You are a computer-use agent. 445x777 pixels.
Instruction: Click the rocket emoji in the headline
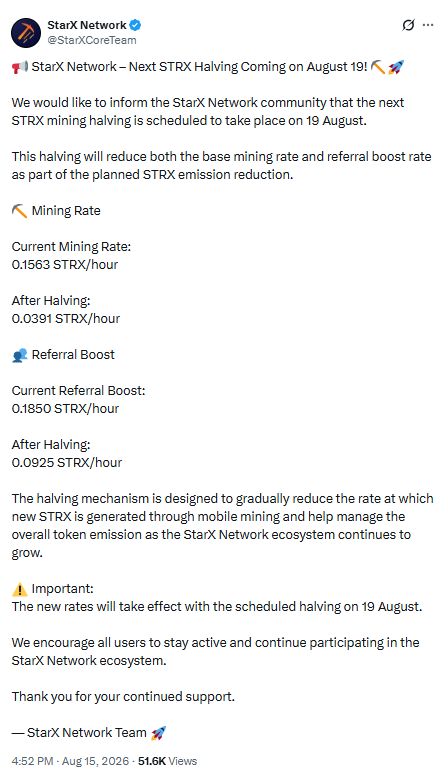[x=396, y=67]
